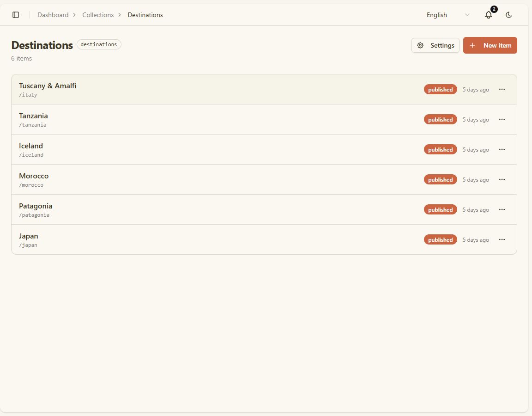The height and width of the screenshot is (416, 532).
Task: Click the /italy slug text
Action: click(x=28, y=95)
